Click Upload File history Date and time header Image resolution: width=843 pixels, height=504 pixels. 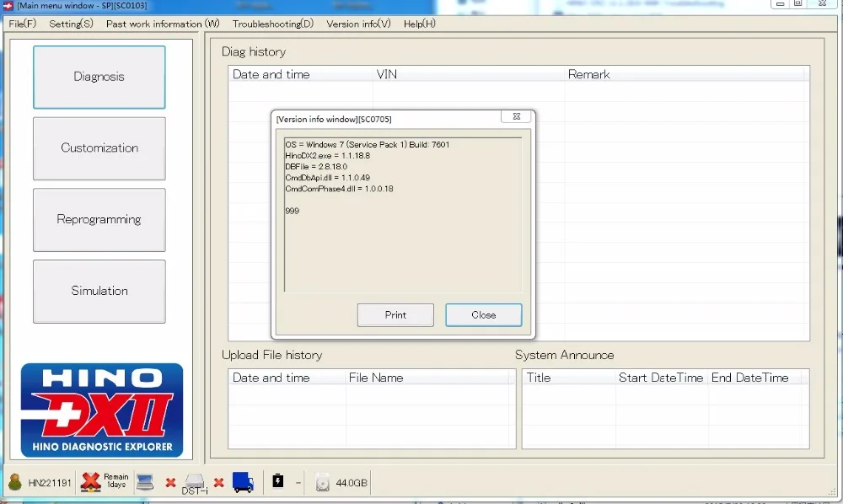[287, 378]
